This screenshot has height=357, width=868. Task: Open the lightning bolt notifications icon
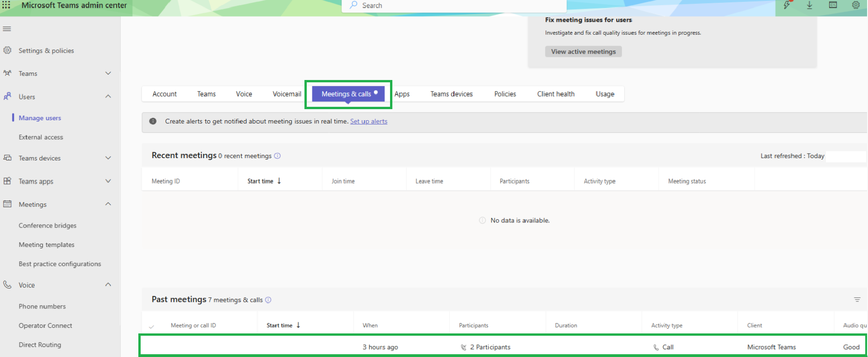pyautogui.click(x=787, y=5)
